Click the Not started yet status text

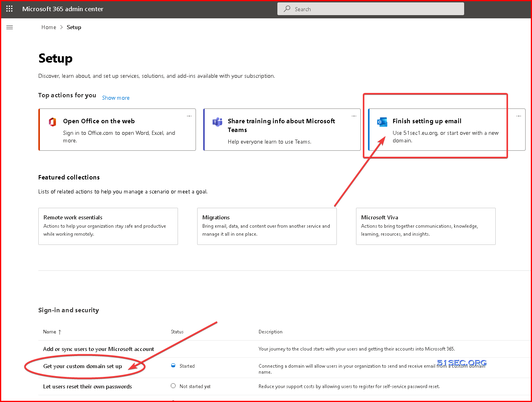tap(195, 386)
